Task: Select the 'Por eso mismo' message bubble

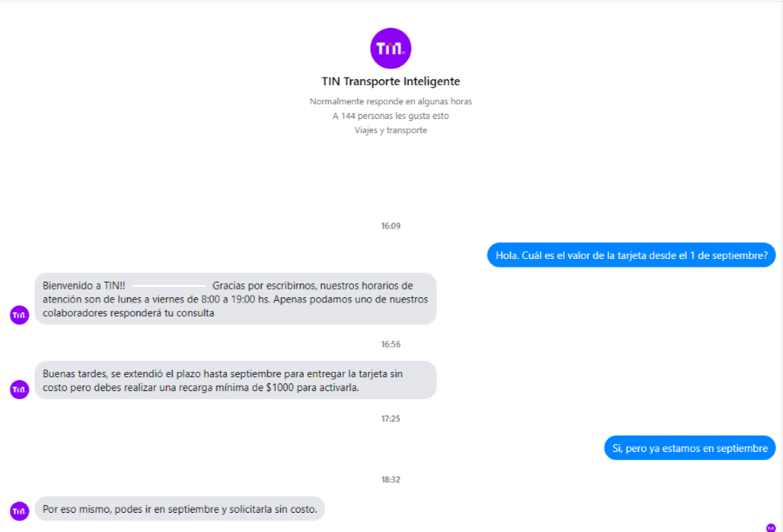Action: [x=179, y=509]
